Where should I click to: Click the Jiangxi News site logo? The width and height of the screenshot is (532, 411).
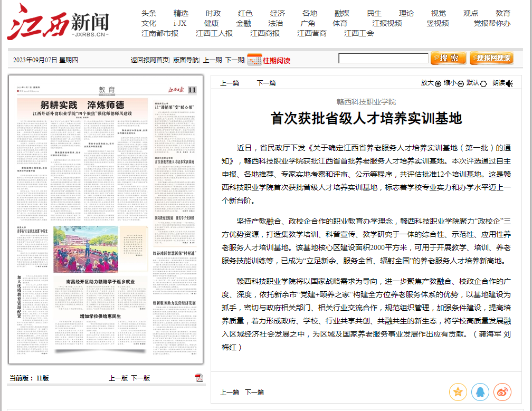pos(58,22)
